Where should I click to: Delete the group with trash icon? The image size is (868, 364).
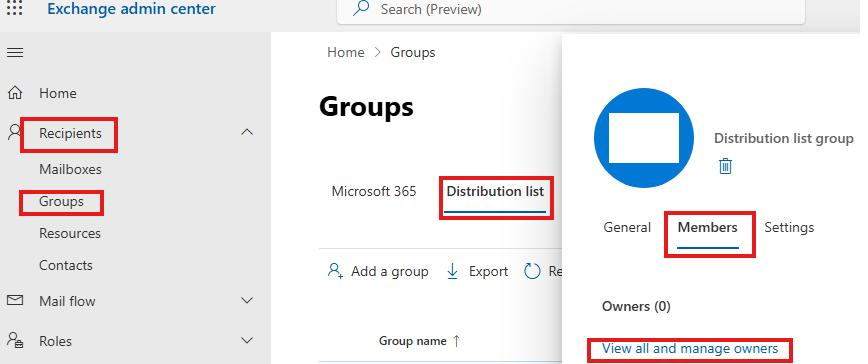[x=725, y=165]
